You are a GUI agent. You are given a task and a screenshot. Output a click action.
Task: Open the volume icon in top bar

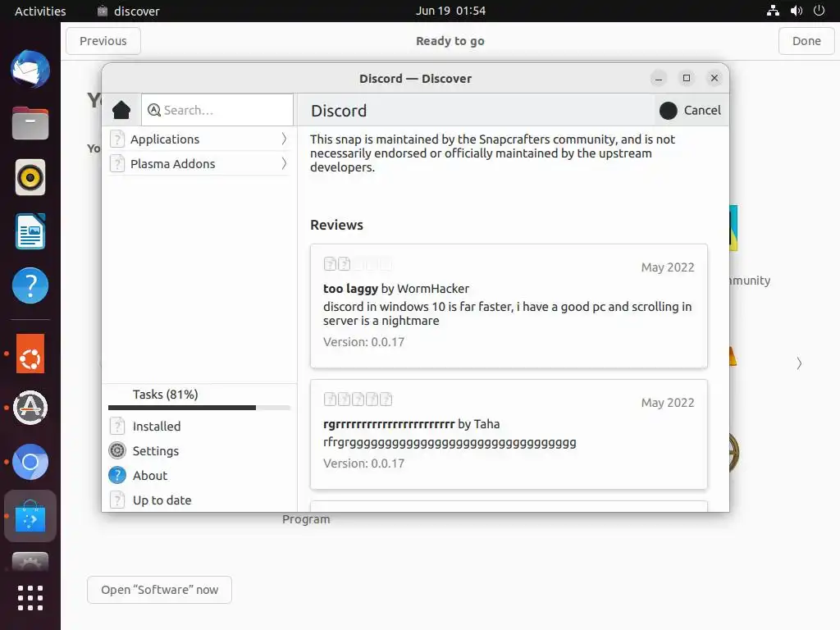[x=796, y=11]
